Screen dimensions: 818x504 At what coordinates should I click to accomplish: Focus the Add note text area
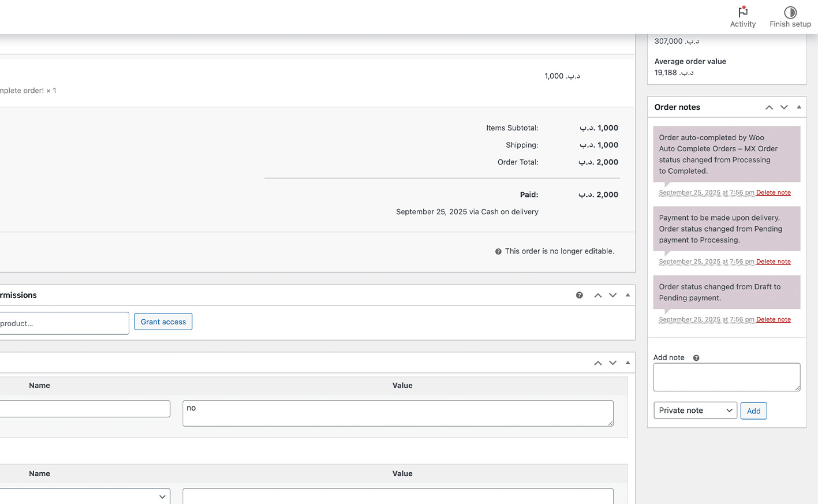click(726, 377)
